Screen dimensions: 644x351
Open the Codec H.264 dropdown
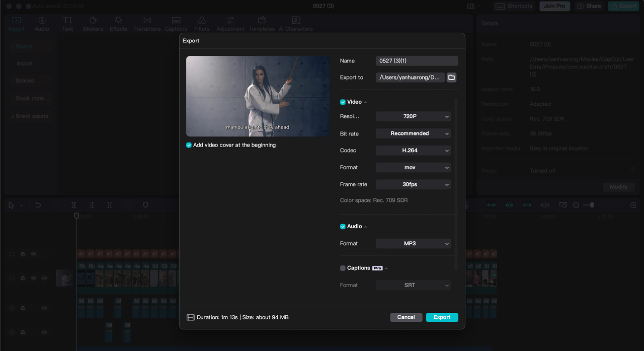pyautogui.click(x=414, y=151)
